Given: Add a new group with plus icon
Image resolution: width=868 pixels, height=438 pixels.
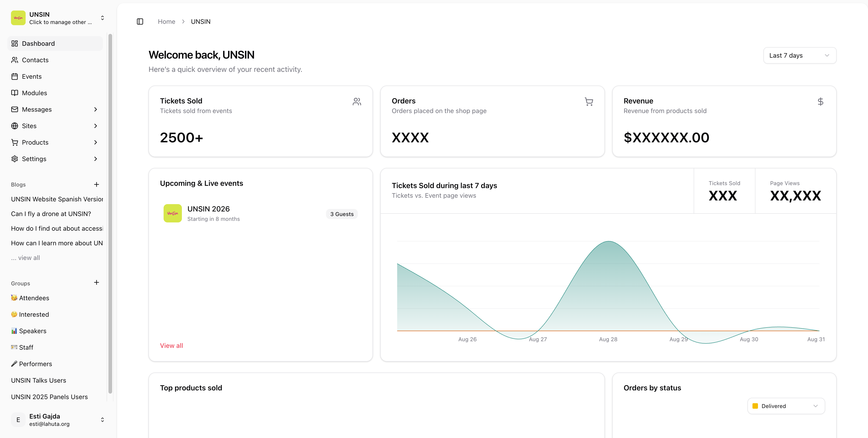Looking at the screenshot, I should point(96,282).
